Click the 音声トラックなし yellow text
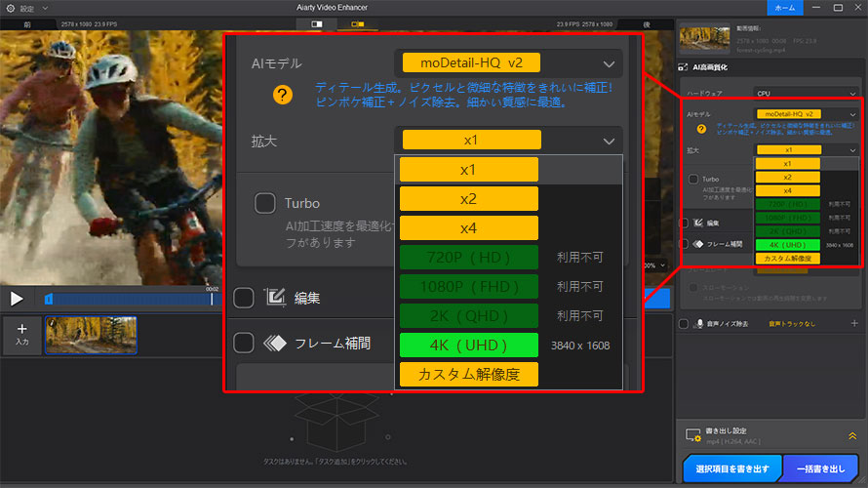Image resolution: width=868 pixels, height=488 pixels. [x=792, y=323]
